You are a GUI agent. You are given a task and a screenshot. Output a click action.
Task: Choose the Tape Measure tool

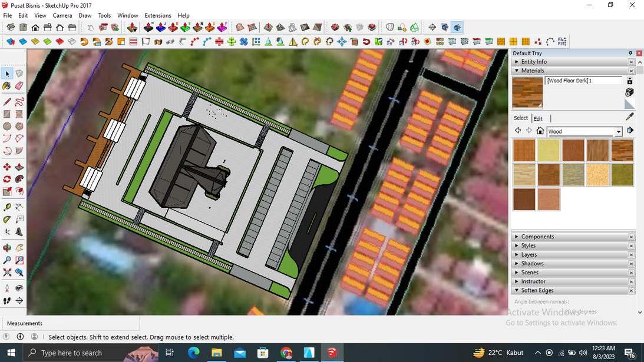(7, 207)
